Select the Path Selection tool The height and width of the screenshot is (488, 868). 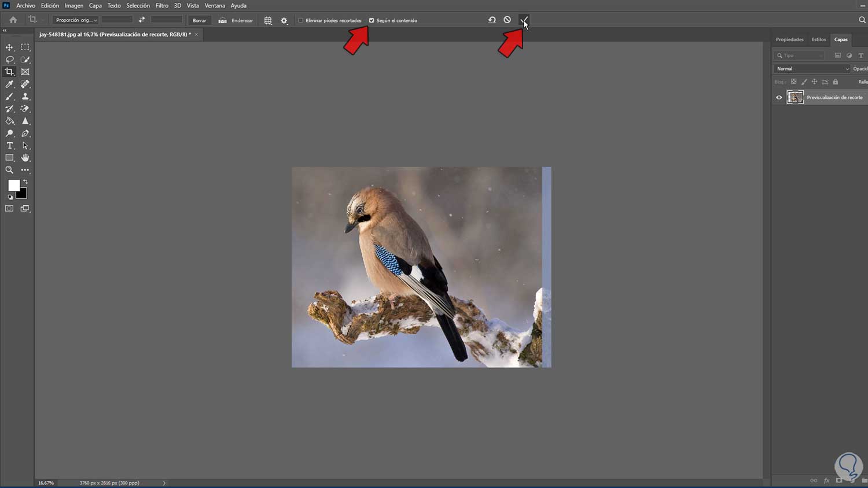(x=25, y=146)
